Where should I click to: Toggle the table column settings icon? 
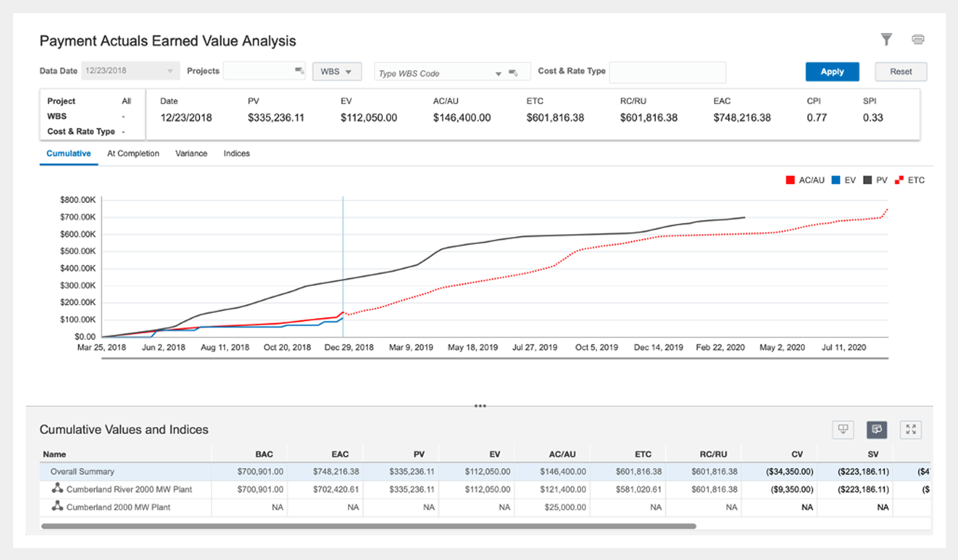point(876,429)
